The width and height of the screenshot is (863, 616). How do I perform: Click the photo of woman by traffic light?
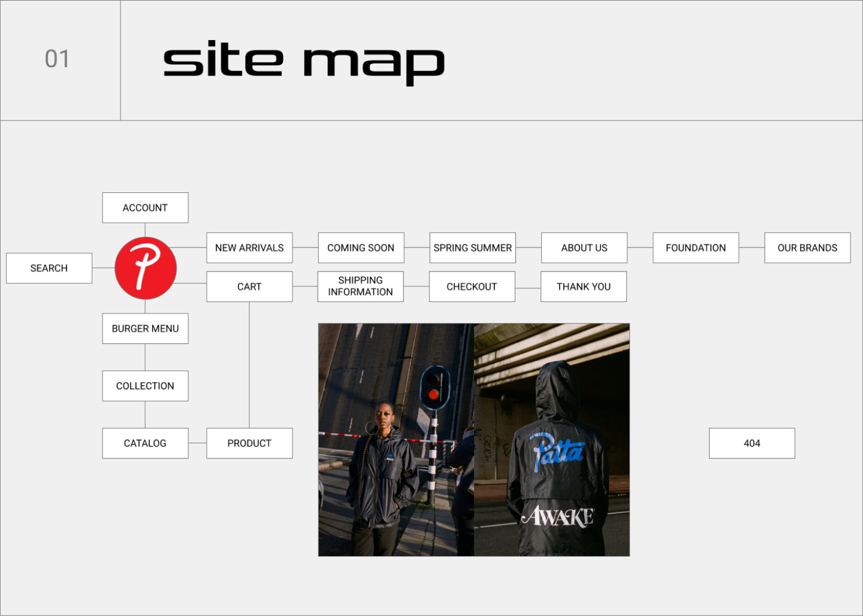pyautogui.click(x=396, y=440)
